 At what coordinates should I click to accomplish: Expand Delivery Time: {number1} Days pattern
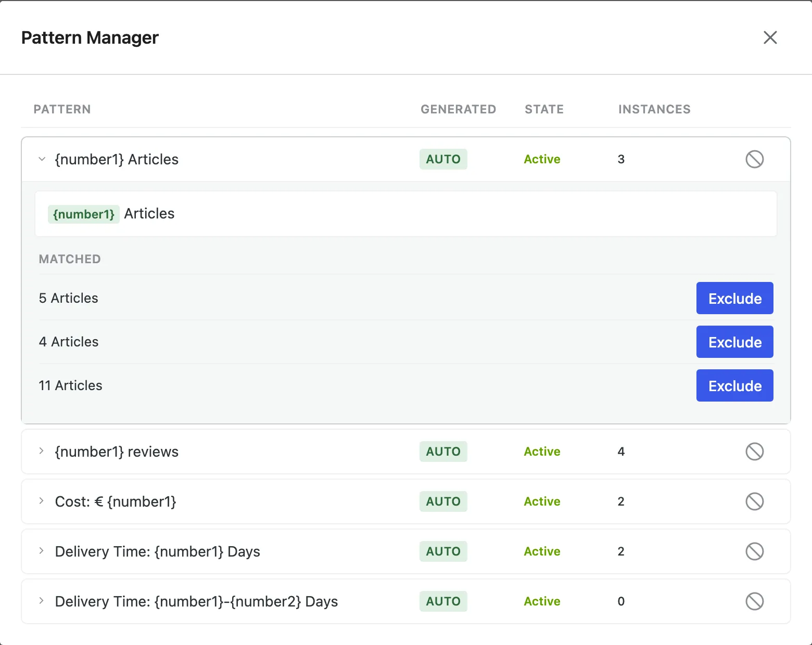pos(42,551)
